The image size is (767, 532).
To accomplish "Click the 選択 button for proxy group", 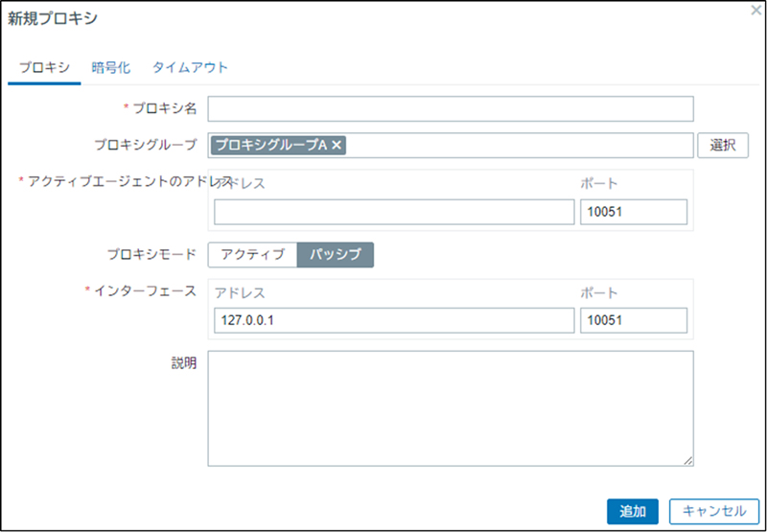I will [x=723, y=145].
